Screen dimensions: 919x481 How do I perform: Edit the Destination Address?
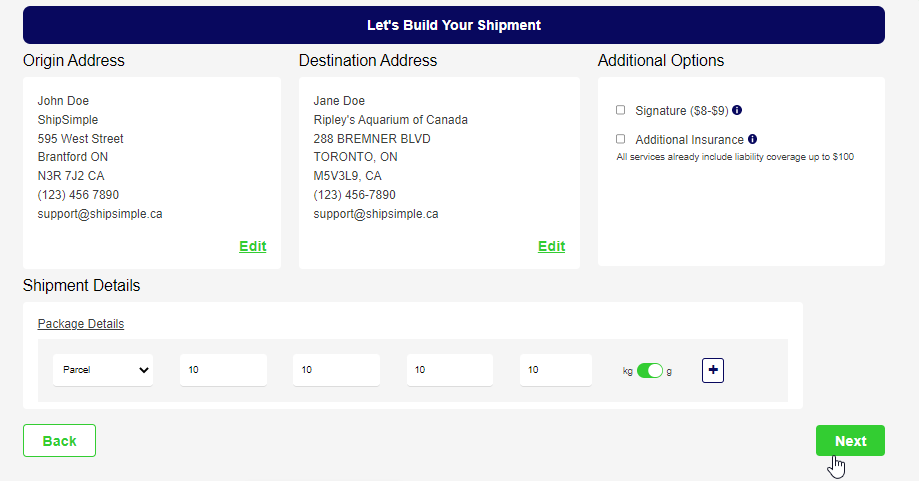click(x=552, y=246)
